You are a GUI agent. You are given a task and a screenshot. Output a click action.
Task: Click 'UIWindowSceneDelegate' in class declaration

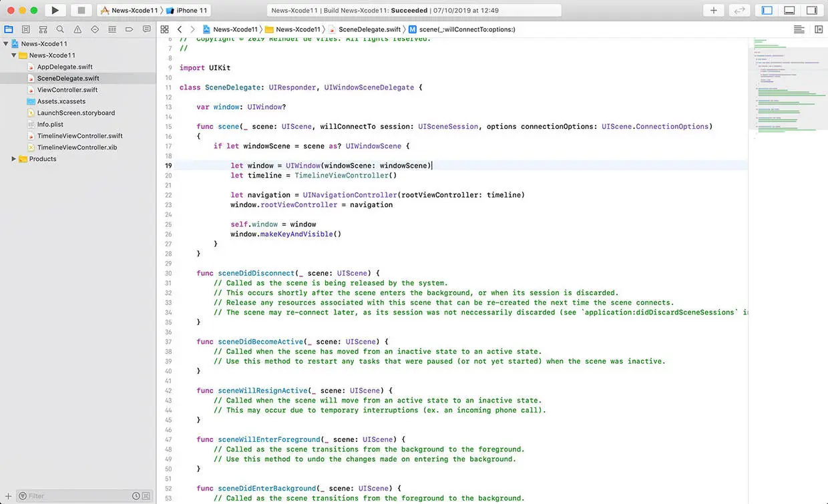tap(369, 87)
